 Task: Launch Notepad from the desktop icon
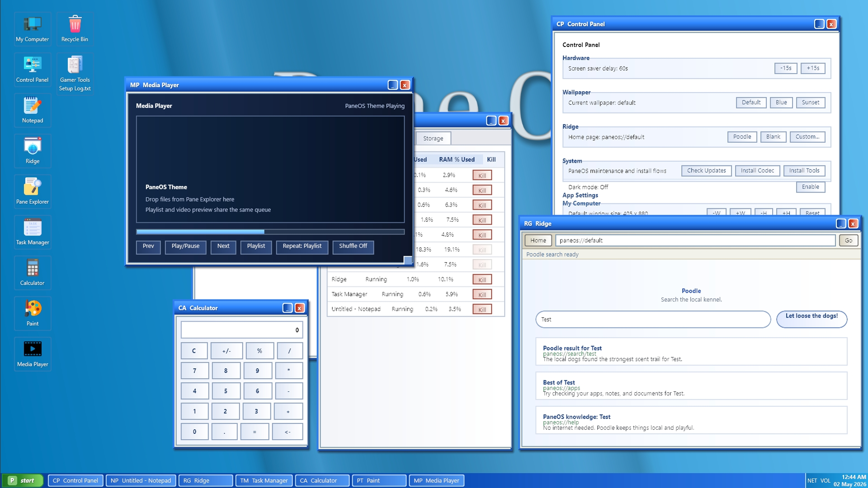click(x=33, y=110)
